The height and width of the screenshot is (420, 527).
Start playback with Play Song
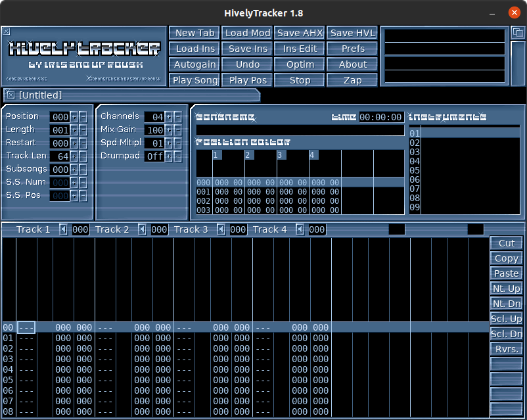pyautogui.click(x=195, y=80)
